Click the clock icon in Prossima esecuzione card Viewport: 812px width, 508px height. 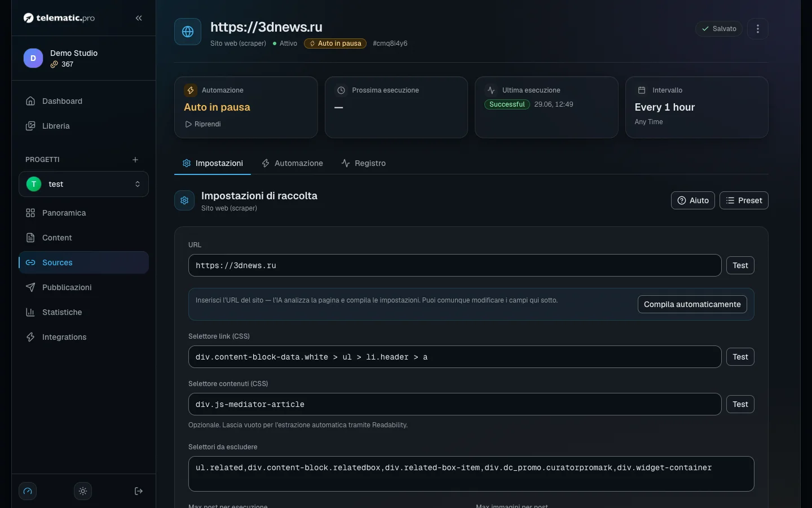click(x=341, y=90)
